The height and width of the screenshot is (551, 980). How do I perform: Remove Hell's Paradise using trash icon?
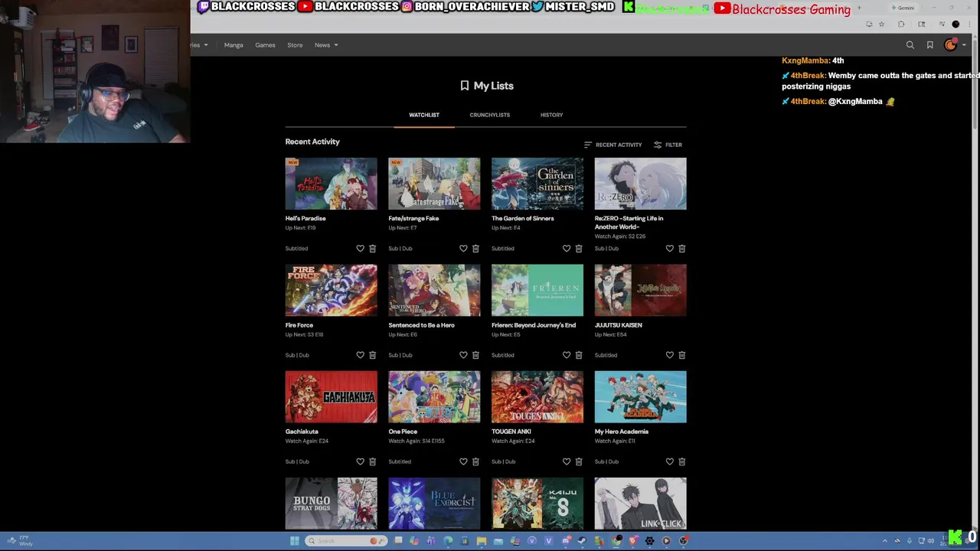tap(373, 249)
